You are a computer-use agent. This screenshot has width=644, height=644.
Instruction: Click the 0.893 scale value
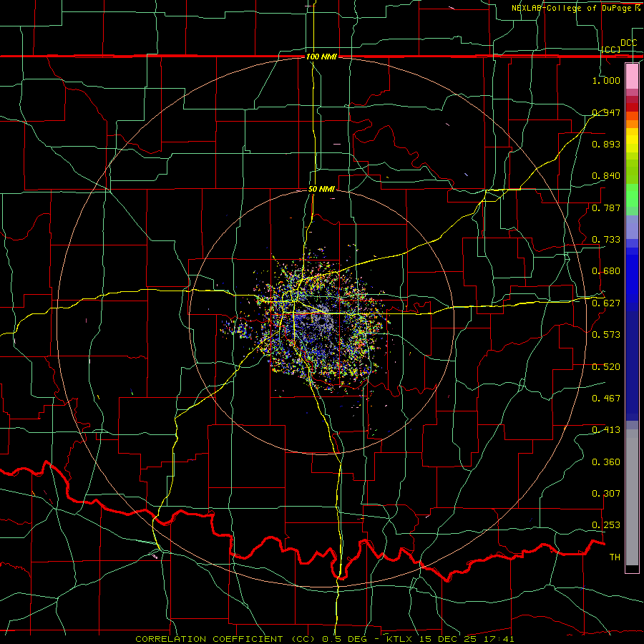point(606,144)
